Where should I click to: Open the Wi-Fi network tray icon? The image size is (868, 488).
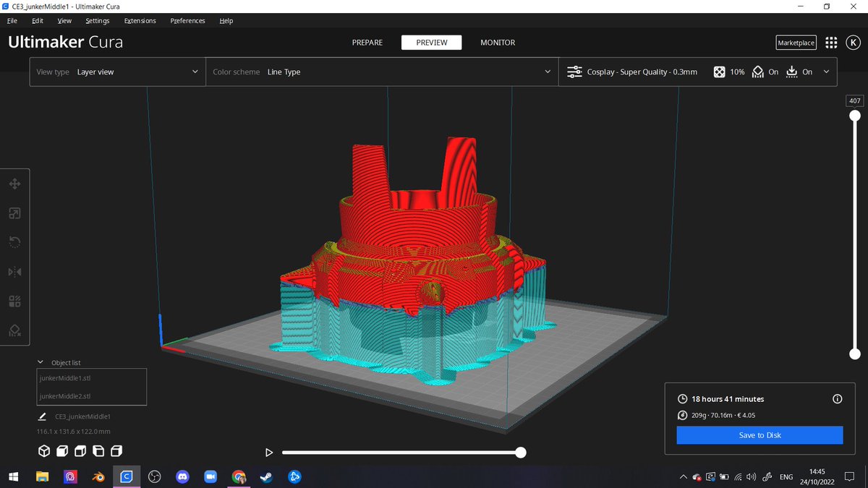click(x=738, y=477)
